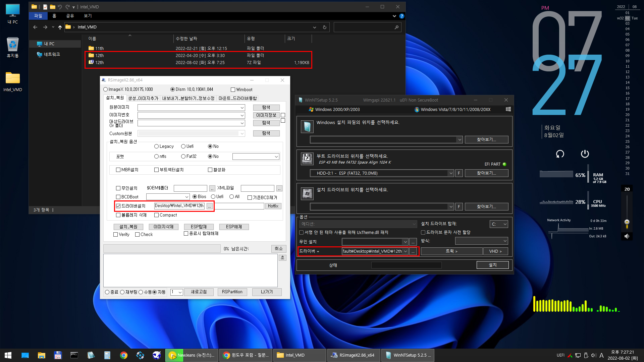Open the floppy disk save taskbar icon

58,355
